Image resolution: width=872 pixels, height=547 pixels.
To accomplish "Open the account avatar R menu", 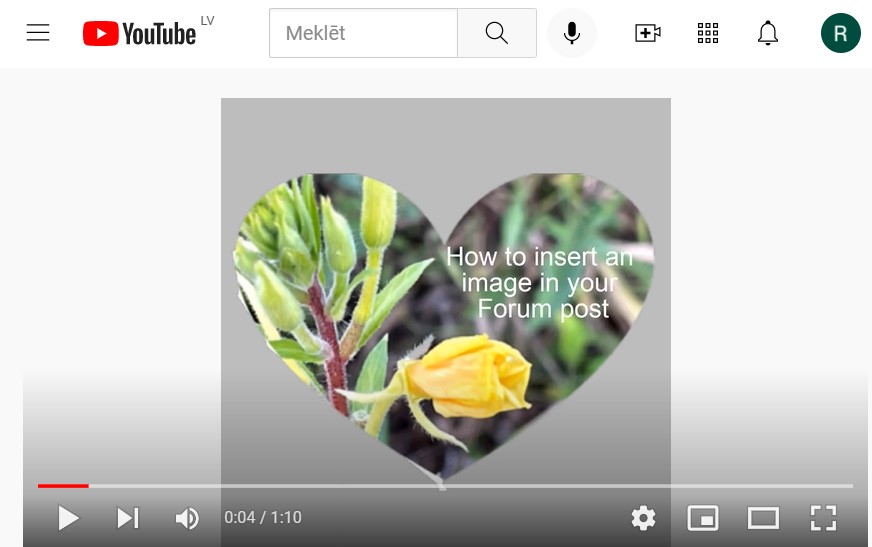I will [841, 33].
